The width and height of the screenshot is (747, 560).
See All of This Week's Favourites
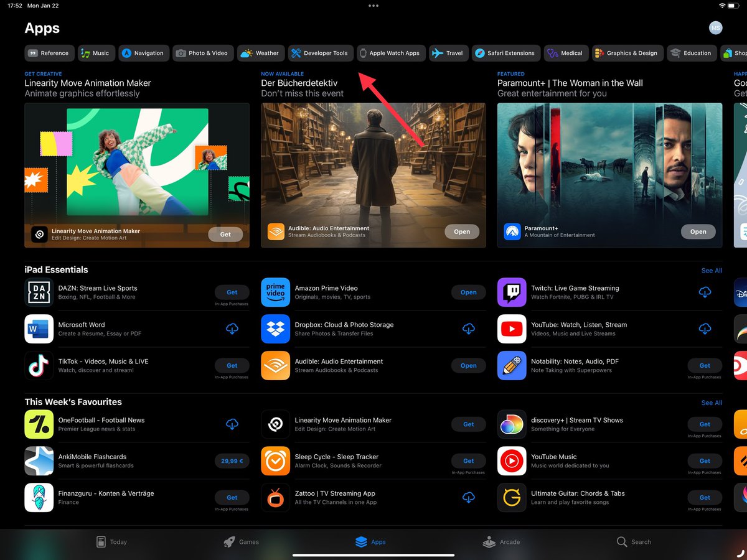712,403
